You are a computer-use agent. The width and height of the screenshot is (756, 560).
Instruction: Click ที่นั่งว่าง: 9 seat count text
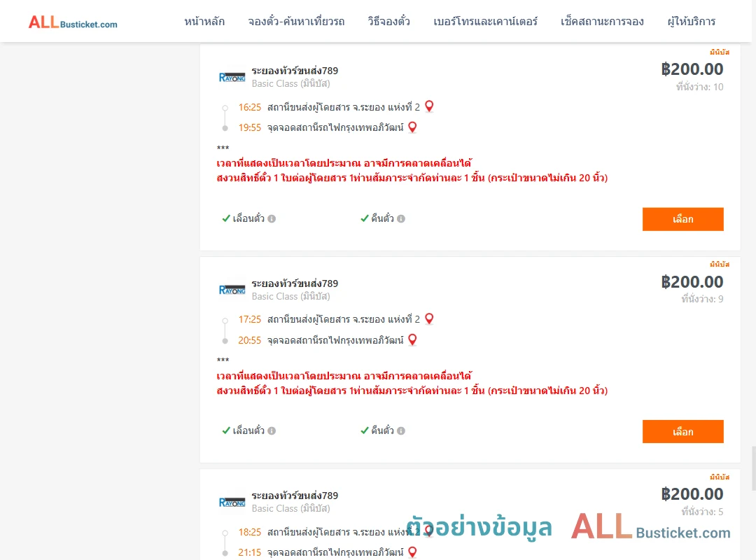702,299
